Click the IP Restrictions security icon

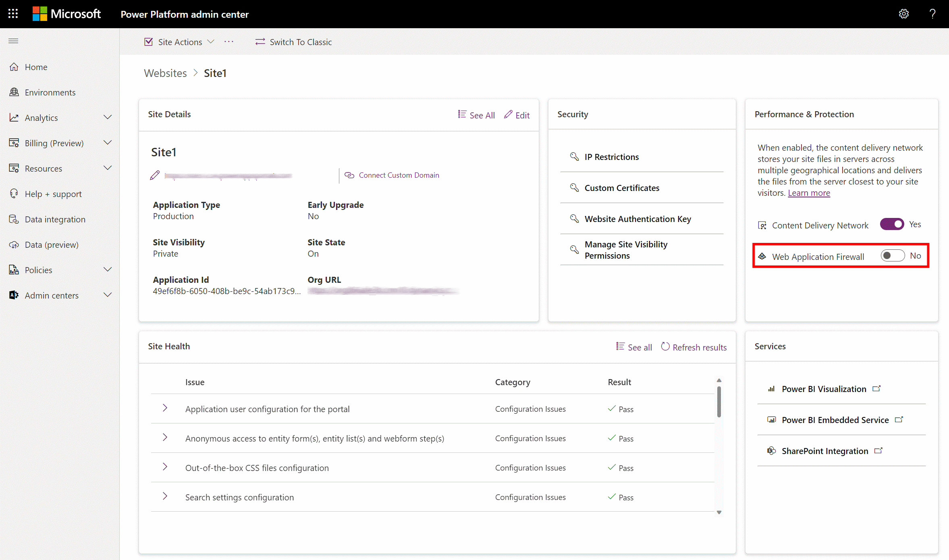(575, 156)
